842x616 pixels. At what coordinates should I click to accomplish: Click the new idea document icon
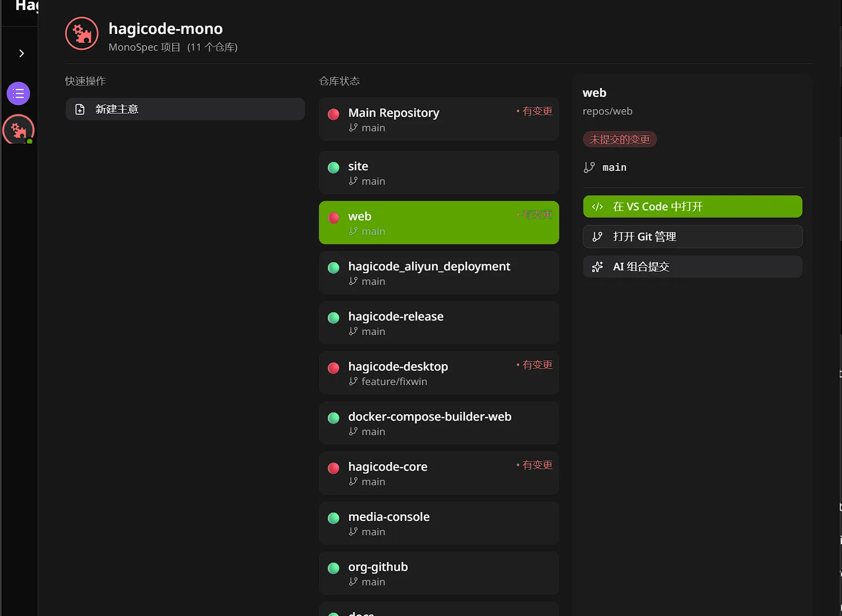[x=80, y=110]
